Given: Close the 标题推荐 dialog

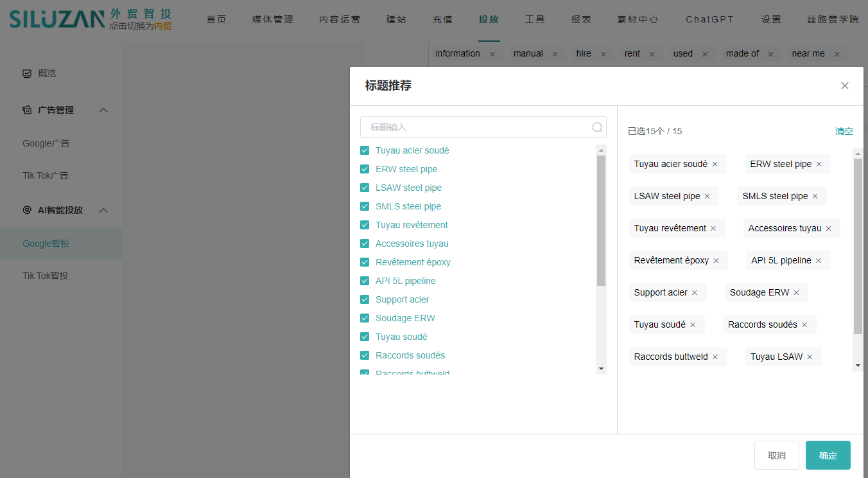Looking at the screenshot, I should coord(845,85).
